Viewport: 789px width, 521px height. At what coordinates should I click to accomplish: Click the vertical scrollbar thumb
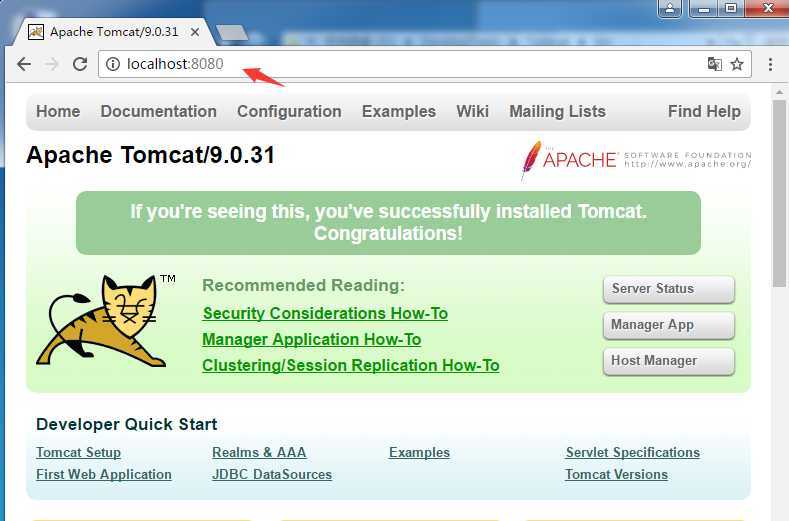pos(779,194)
